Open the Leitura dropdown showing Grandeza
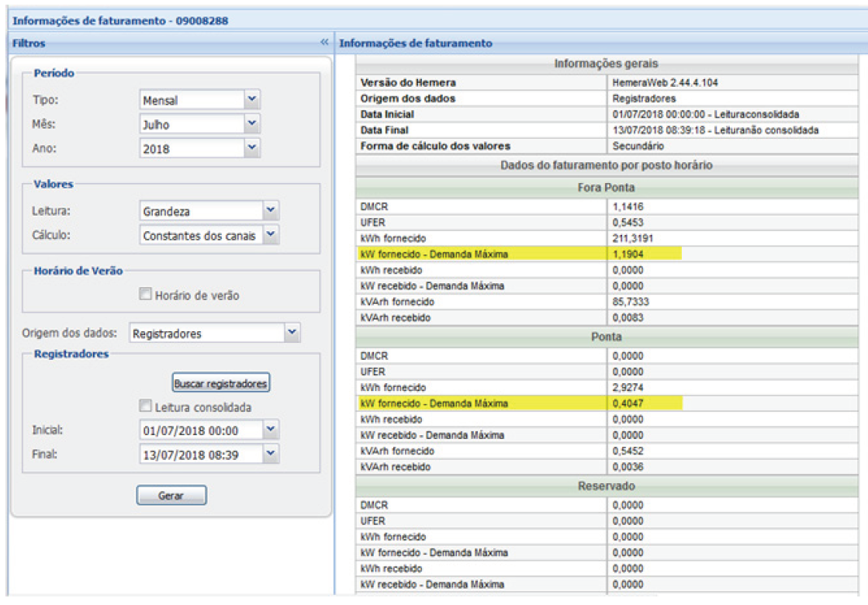868x605 pixels. point(270,210)
